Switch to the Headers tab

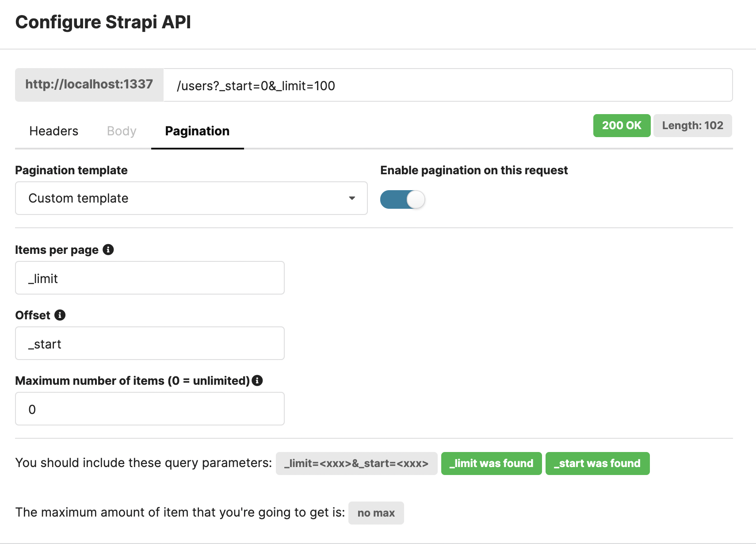[53, 131]
